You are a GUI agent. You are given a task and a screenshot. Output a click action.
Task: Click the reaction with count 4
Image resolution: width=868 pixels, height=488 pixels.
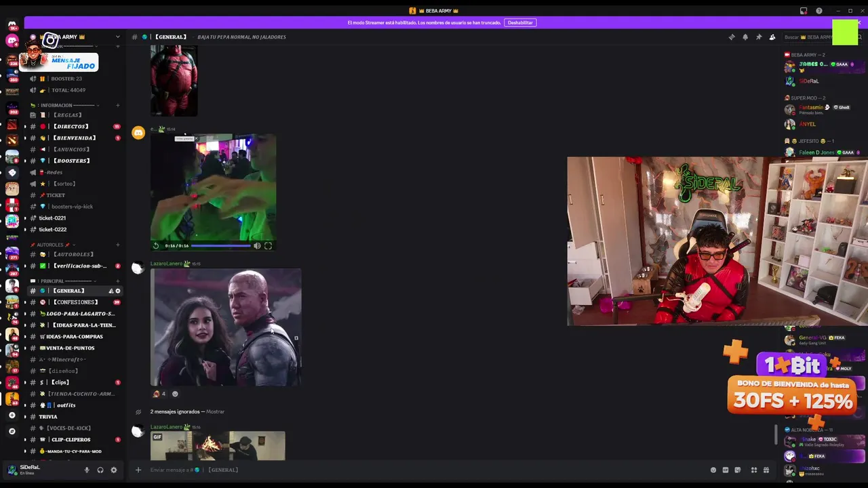159,394
